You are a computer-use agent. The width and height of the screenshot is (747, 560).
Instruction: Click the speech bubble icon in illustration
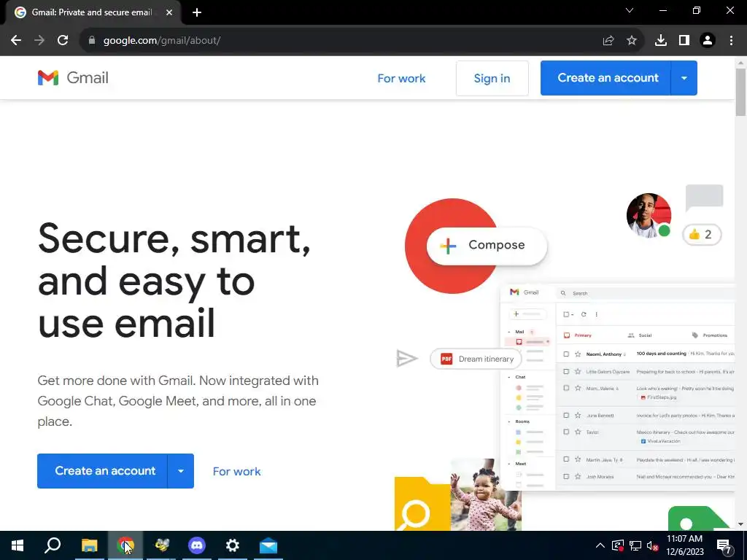(704, 197)
